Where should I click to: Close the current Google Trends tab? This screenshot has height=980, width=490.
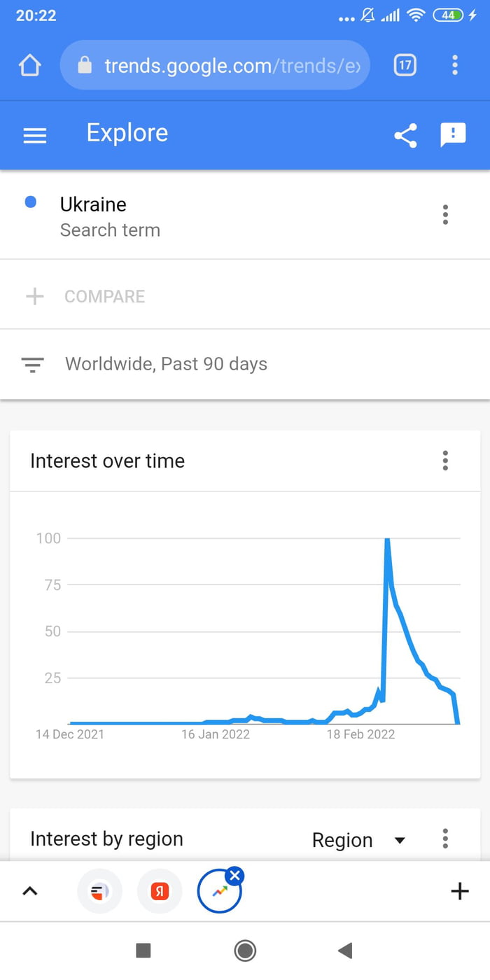234,874
